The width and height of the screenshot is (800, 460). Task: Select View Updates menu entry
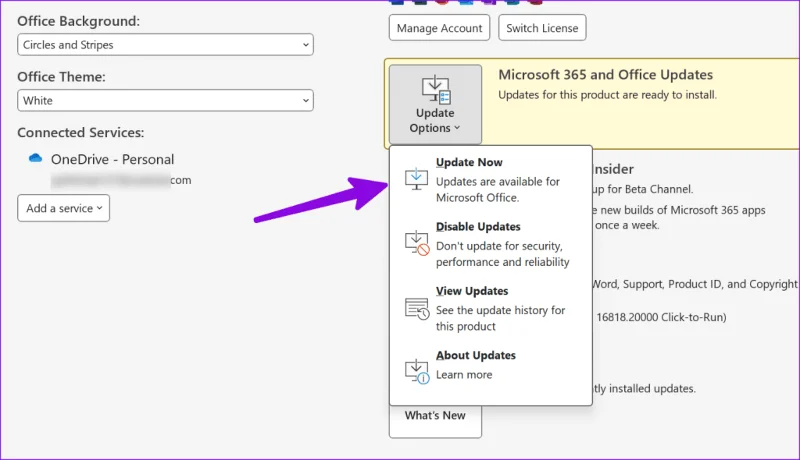pyautogui.click(x=491, y=308)
